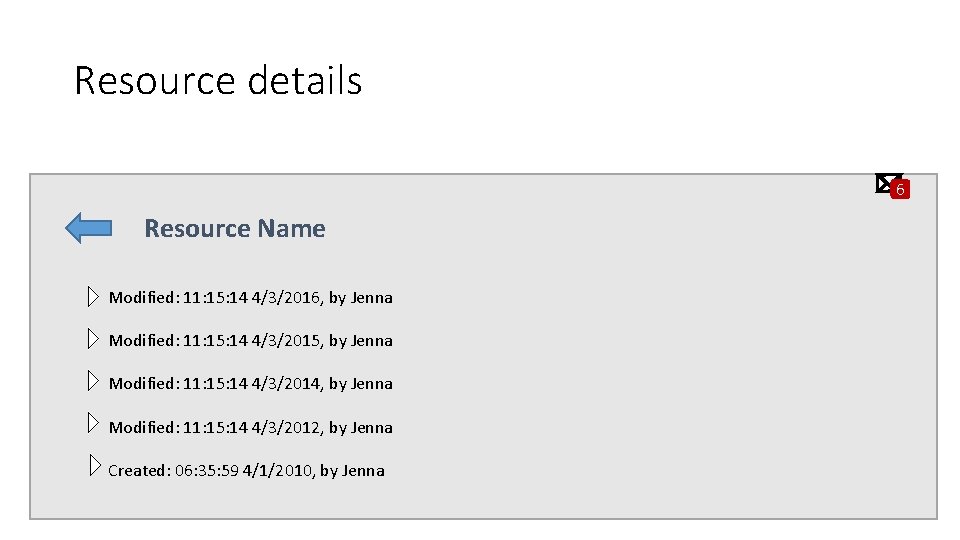Select the Modified 4/3/2014 history row text
Screen dimensions: 960x540
point(250,384)
